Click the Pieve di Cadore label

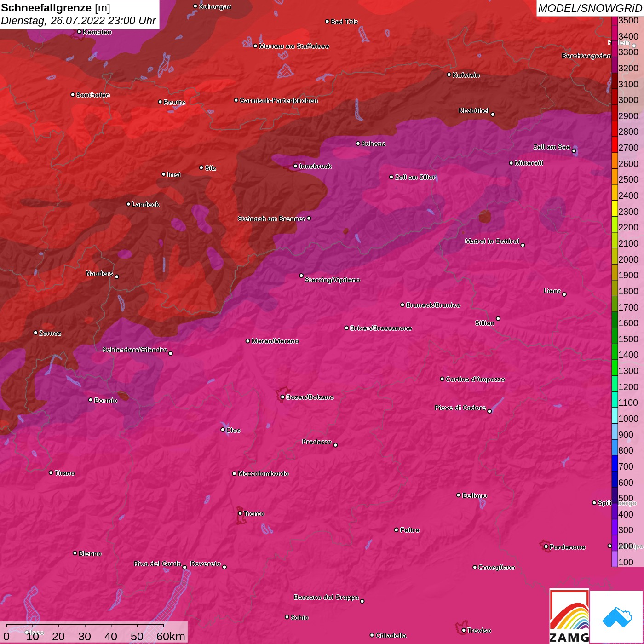tap(460, 408)
